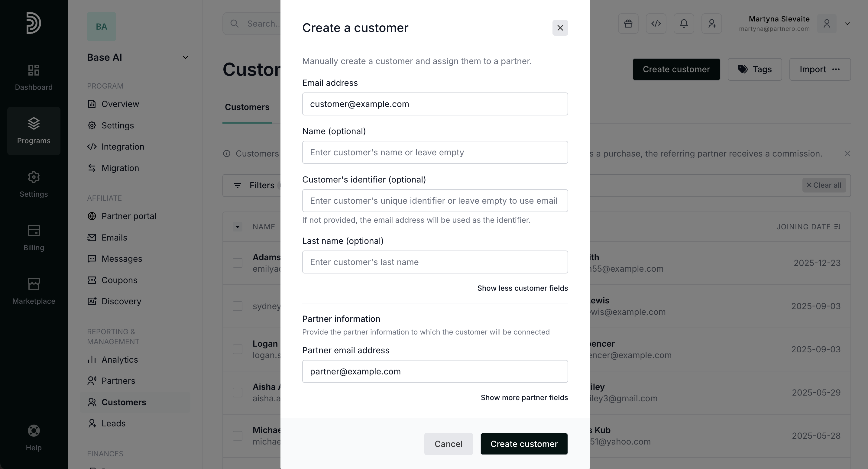The height and width of the screenshot is (469, 868).
Task: Expand the Base AI program switcher
Action: click(185, 58)
